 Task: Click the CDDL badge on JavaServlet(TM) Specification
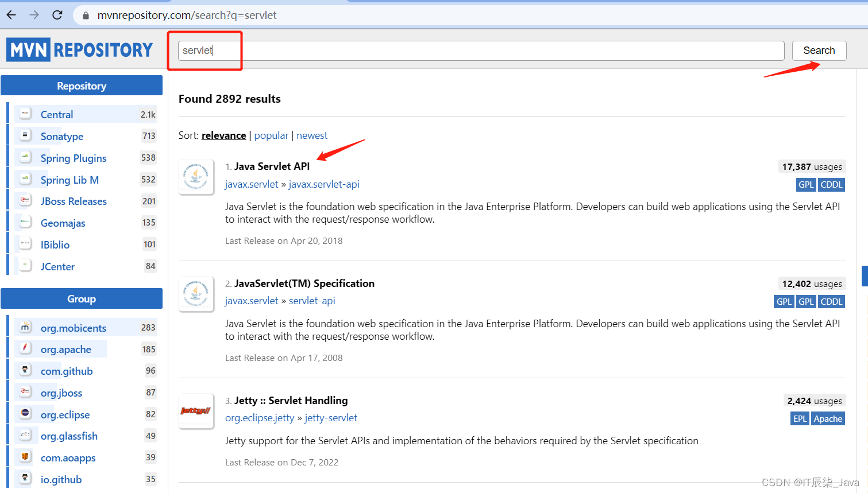coord(831,301)
